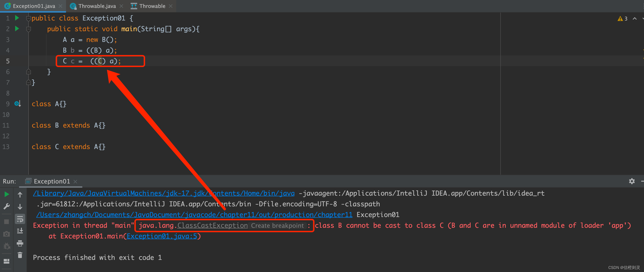This screenshot has width=644, height=272.
Task: Click line number 13 in gutter
Action: 6,147
